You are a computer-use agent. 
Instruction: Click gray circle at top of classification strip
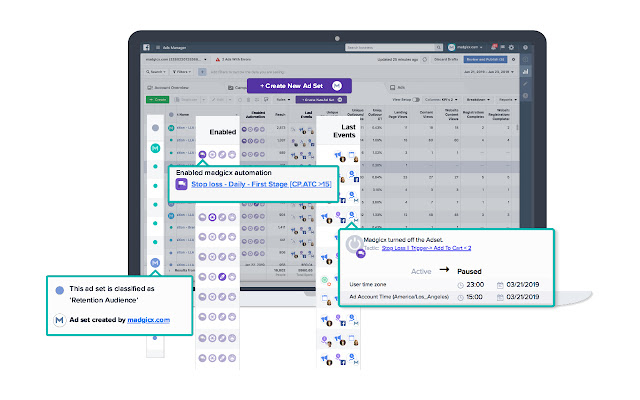[x=155, y=128]
